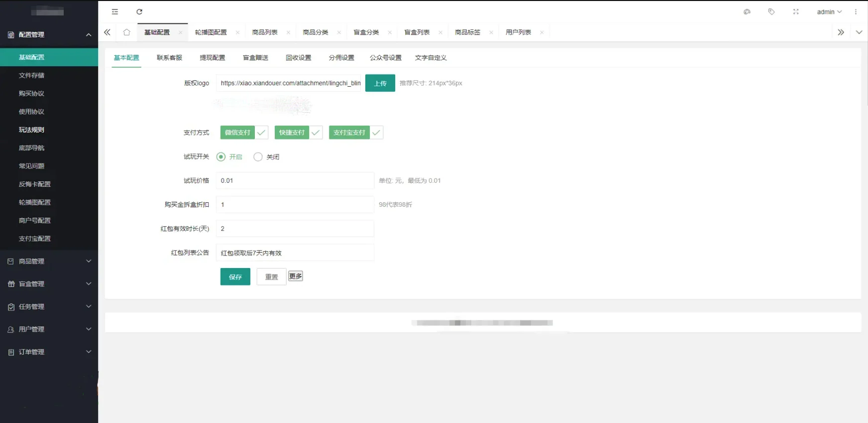Expand the 盲盒管理 sidebar menu
This screenshot has width=868, height=423.
(x=49, y=284)
